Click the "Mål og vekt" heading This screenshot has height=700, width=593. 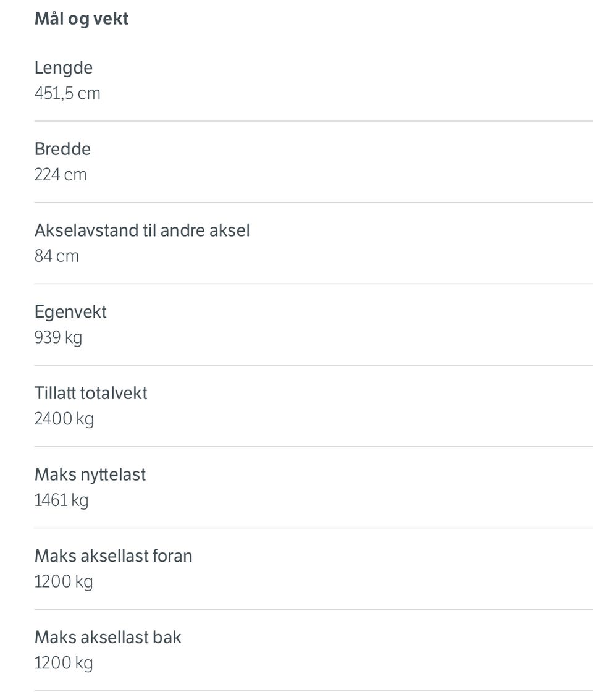click(x=82, y=19)
